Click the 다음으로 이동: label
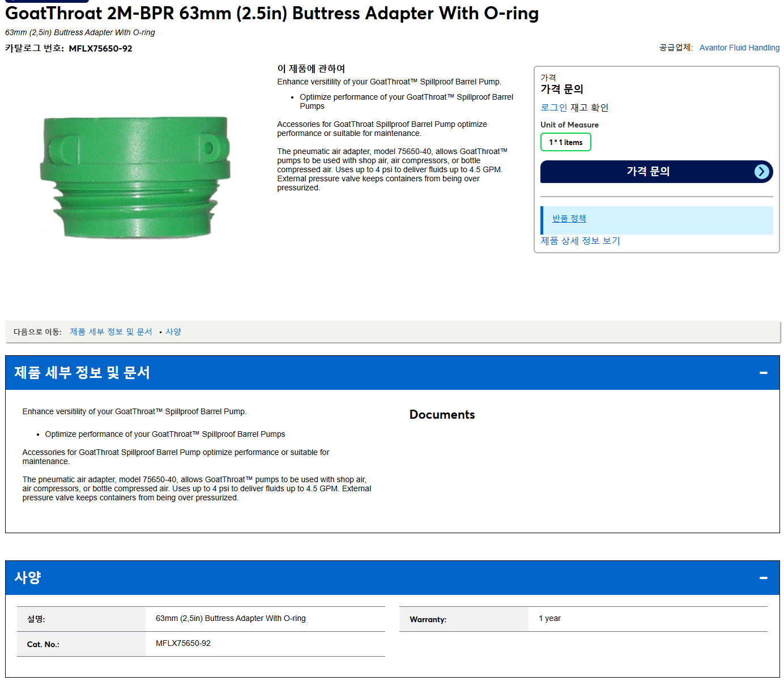Image resolution: width=784 pixels, height=689 pixels. [x=37, y=332]
